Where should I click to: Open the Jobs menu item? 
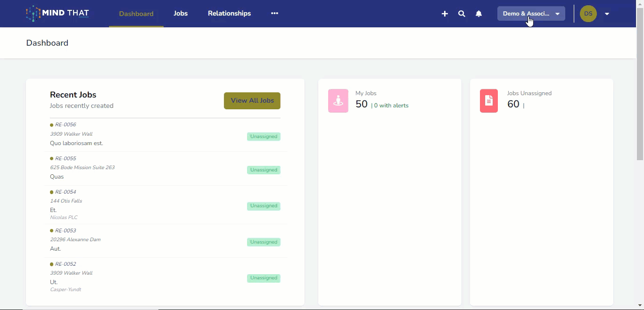pyautogui.click(x=181, y=13)
